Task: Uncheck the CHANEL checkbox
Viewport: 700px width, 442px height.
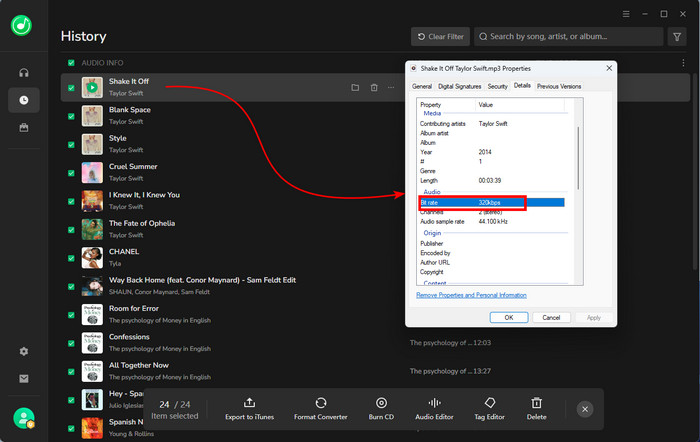Action: (71, 258)
